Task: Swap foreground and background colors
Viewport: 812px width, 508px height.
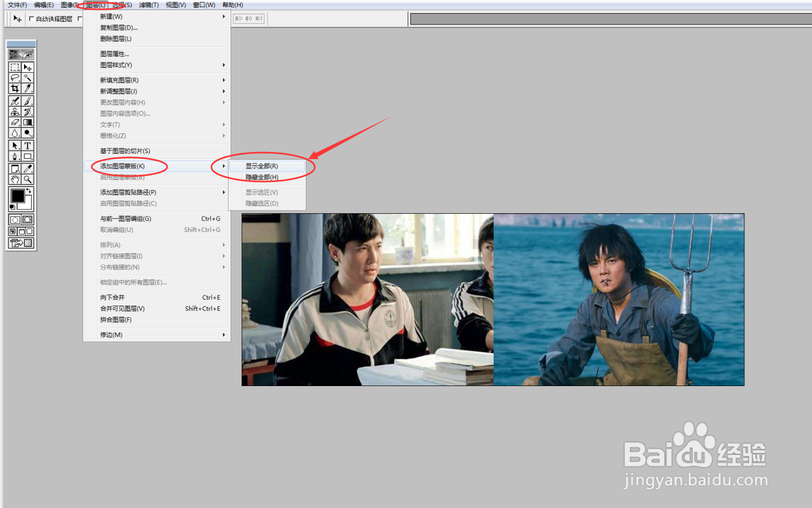Action: click(29, 191)
